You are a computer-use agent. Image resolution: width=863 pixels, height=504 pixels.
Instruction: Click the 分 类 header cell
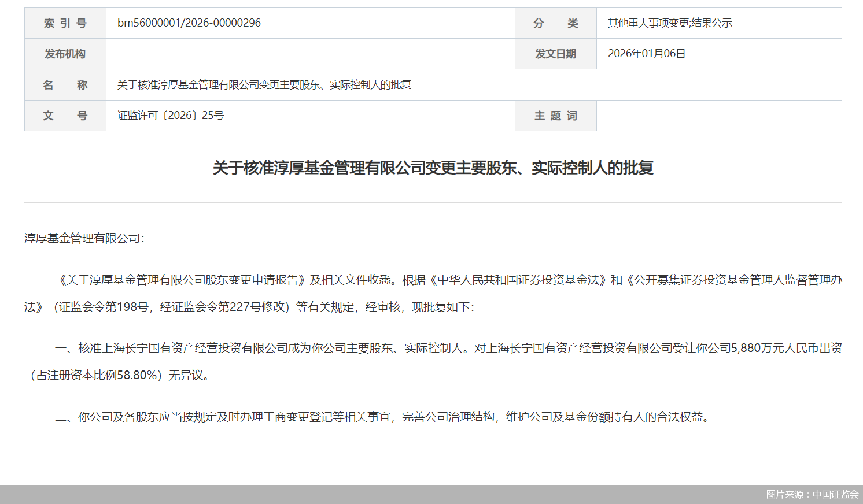point(555,23)
